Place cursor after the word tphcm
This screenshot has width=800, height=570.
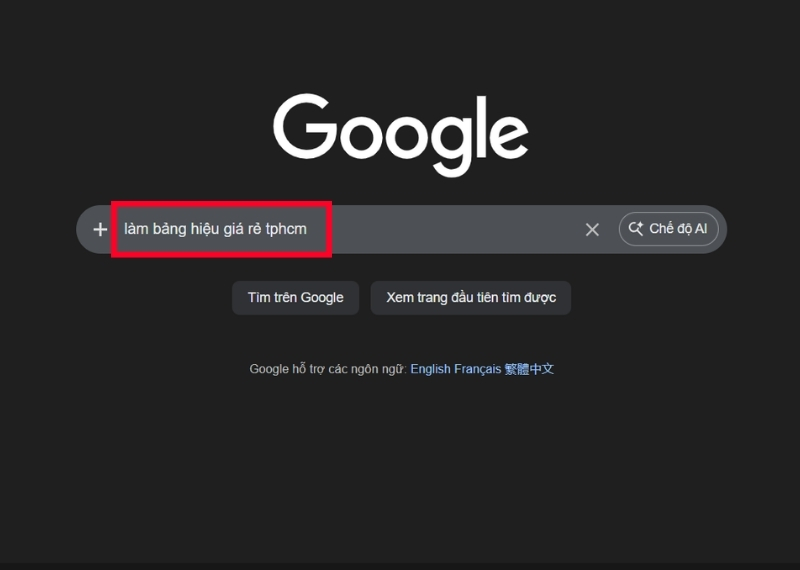point(308,229)
